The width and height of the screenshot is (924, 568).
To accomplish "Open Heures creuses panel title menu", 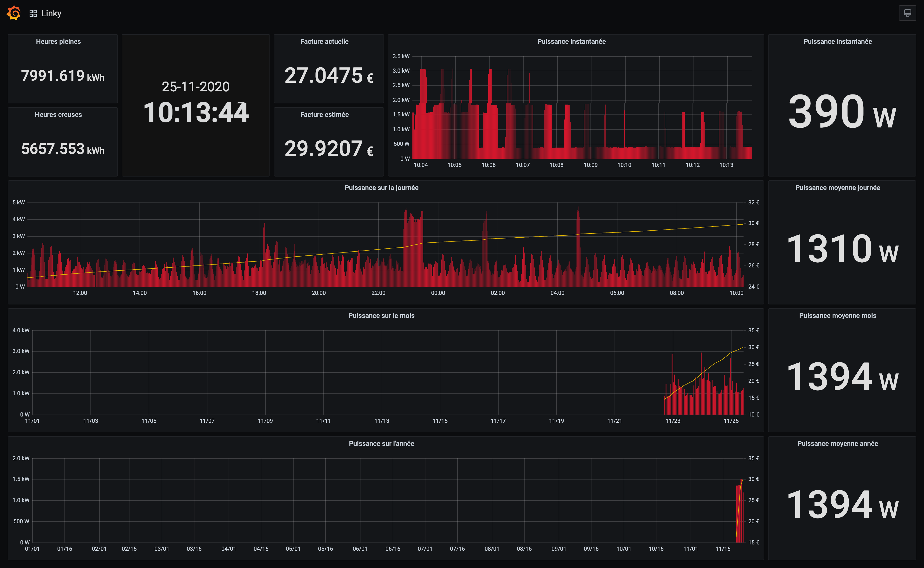I will point(58,114).
